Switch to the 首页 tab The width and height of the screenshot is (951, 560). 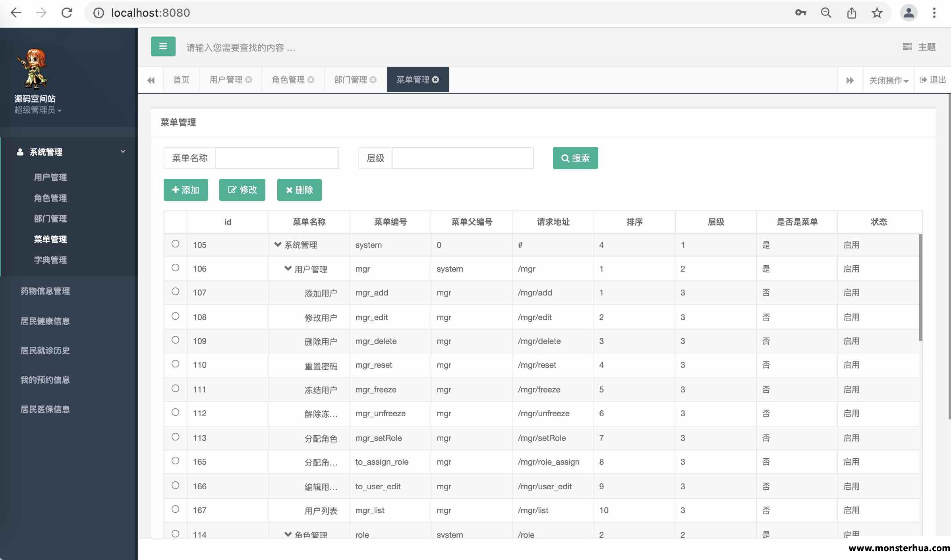(x=182, y=79)
